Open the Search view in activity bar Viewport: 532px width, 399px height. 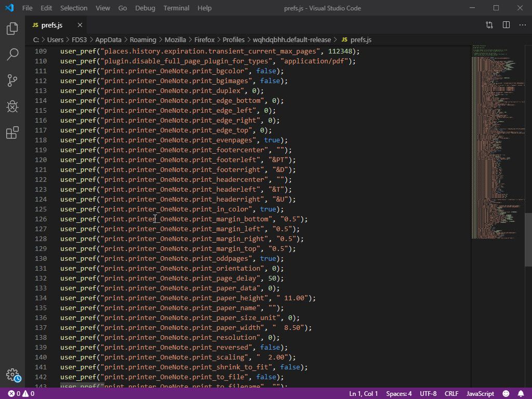(12, 55)
